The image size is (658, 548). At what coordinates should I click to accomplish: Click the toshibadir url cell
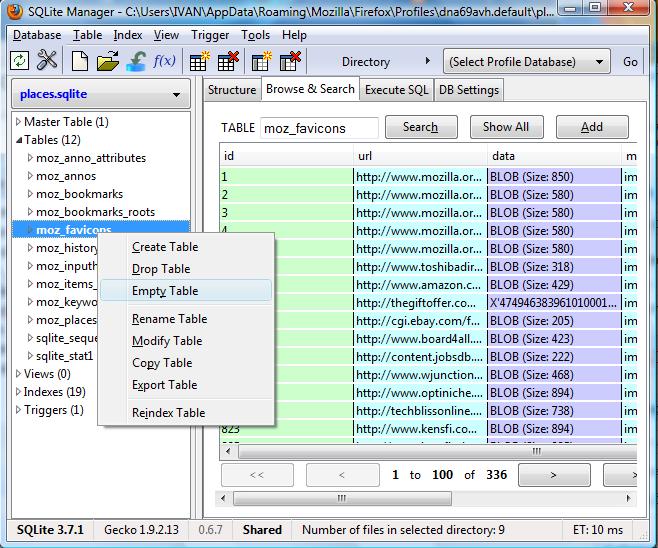click(420, 267)
